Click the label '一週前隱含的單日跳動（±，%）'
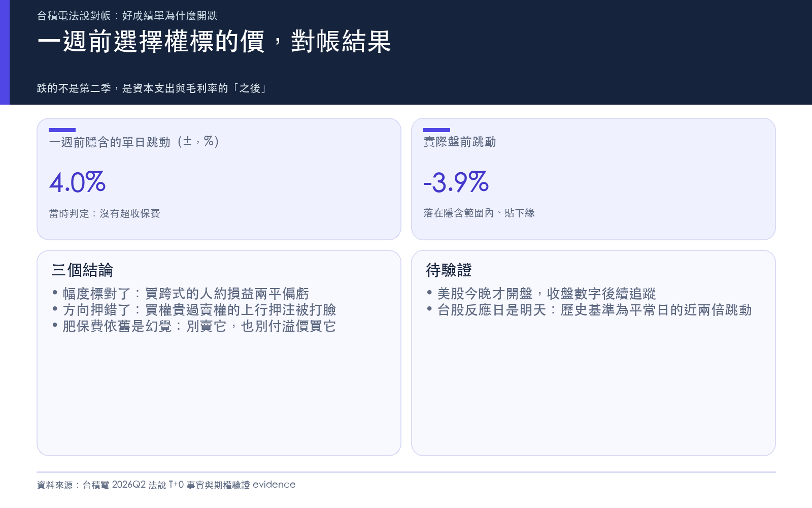 [134, 142]
